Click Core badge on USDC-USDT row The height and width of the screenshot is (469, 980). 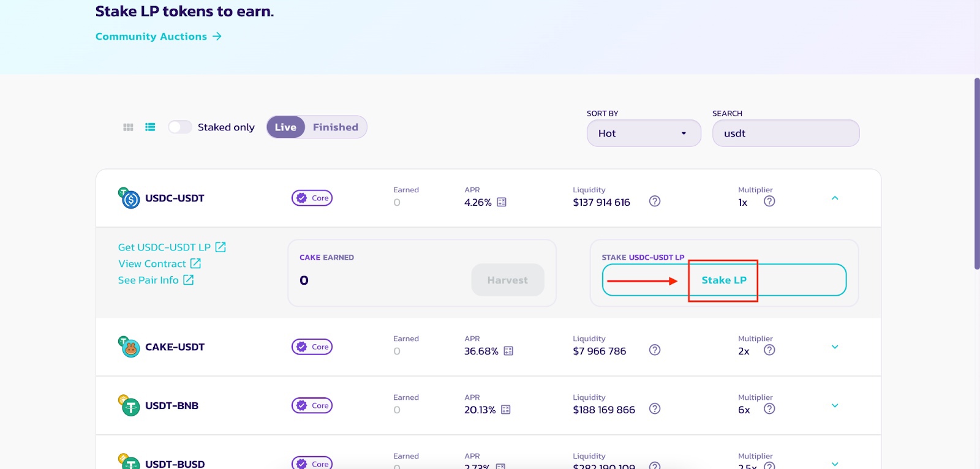pos(312,198)
